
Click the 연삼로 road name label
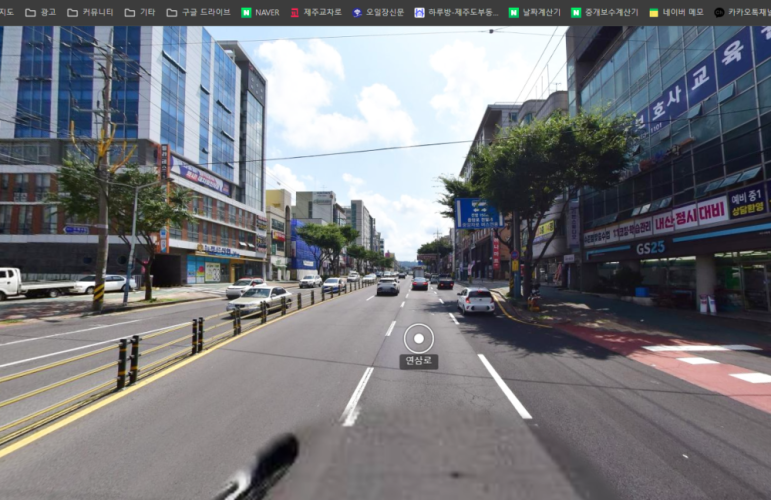tap(418, 361)
